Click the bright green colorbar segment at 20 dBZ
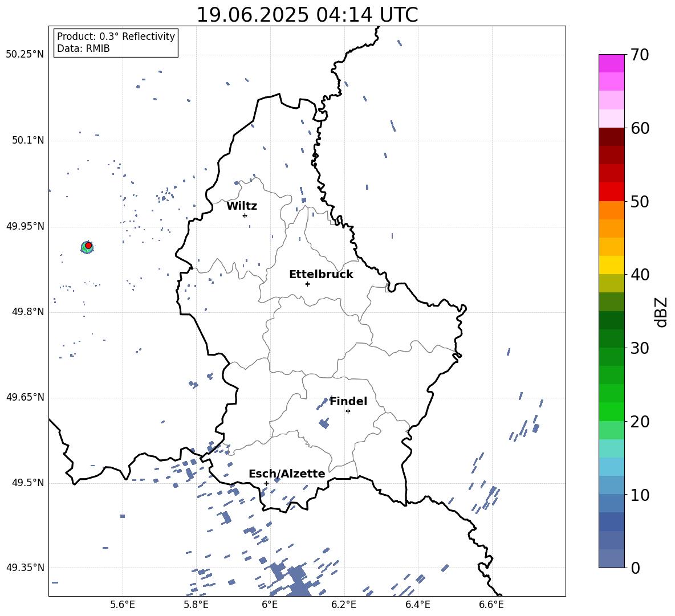This screenshot has width=675, height=616. (x=611, y=412)
